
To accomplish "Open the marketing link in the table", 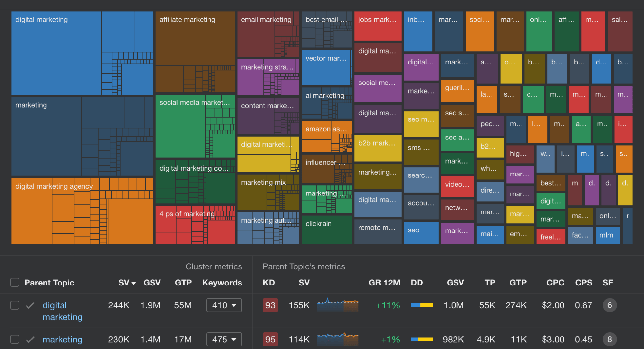I will (x=62, y=340).
